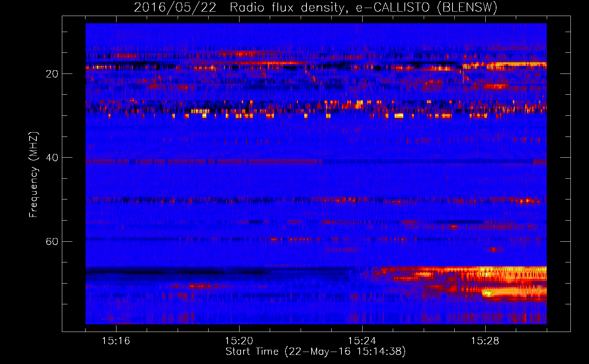Click the 15:24 time tick label
Screen dimensions: 589x364
(362, 341)
